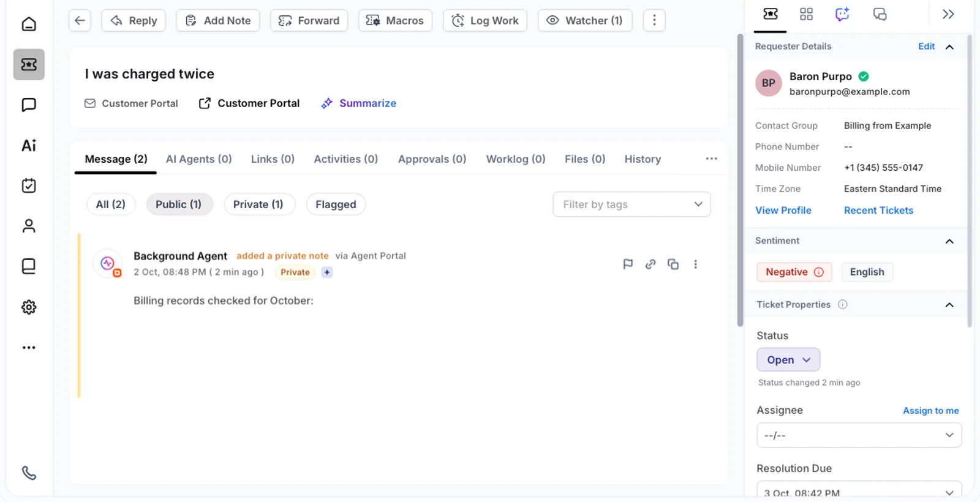Image resolution: width=980 pixels, height=502 pixels.
Task: Switch to the AI Agents (0) tab
Action: point(198,159)
